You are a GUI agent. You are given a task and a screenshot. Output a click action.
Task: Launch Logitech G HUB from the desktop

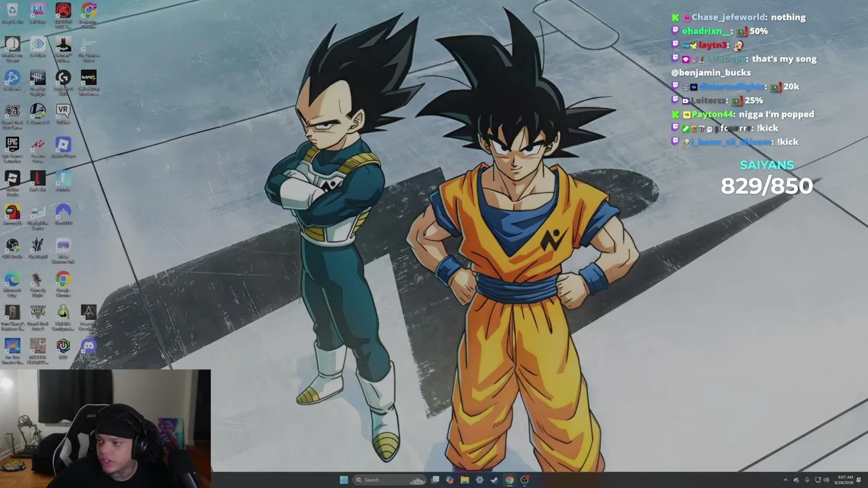click(x=63, y=81)
